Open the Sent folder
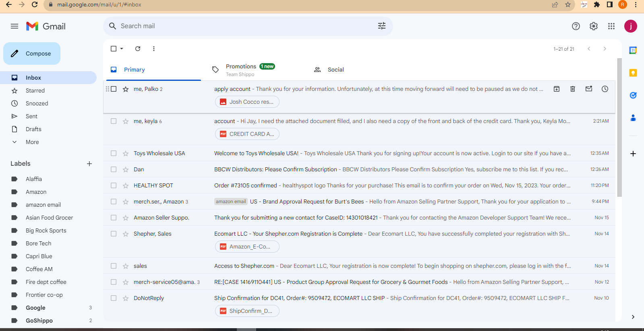This screenshot has height=331, width=644. 48,116
